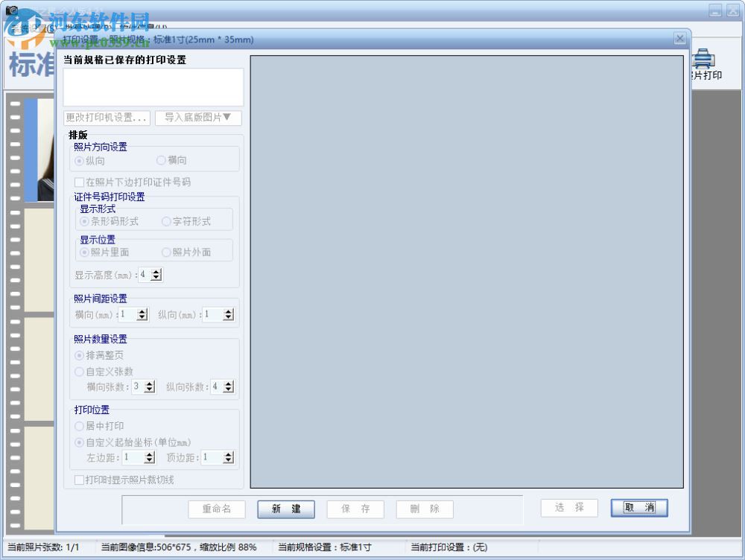The image size is (745, 560).
Task: Close the 打印设置 dialog
Action: click(x=680, y=39)
